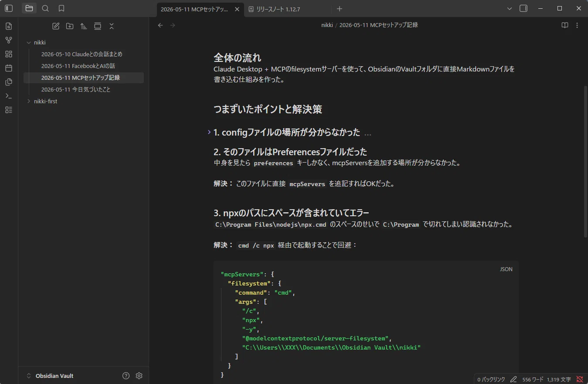The width and height of the screenshot is (588, 384).
Task: Navigate forward with right arrow
Action: pyautogui.click(x=173, y=25)
